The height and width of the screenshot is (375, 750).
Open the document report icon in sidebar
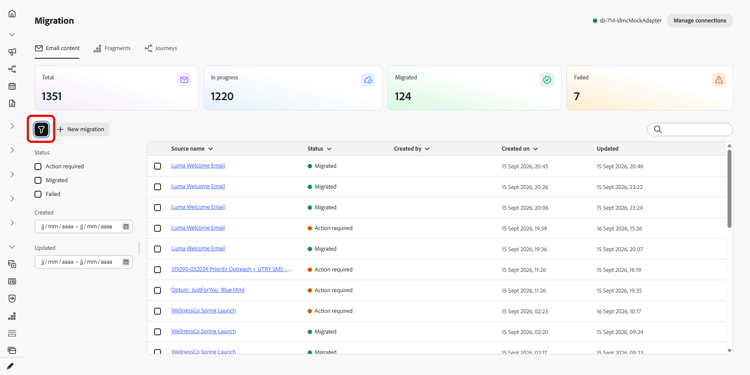click(x=12, y=103)
